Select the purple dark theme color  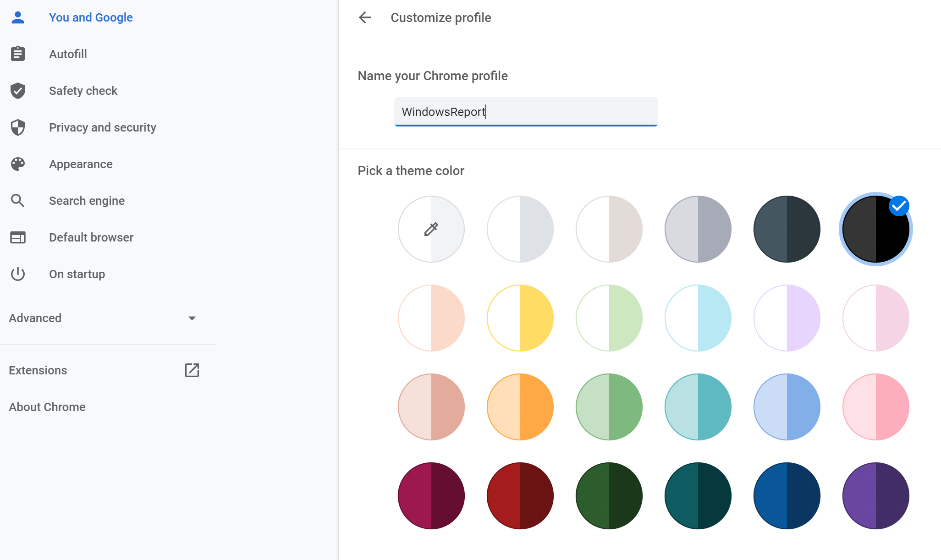[x=876, y=494]
